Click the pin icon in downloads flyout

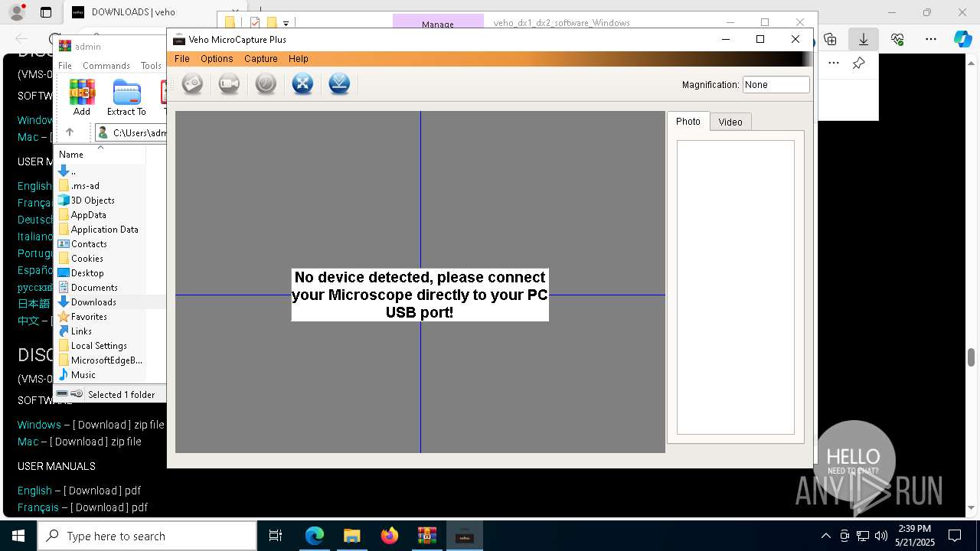click(x=859, y=64)
